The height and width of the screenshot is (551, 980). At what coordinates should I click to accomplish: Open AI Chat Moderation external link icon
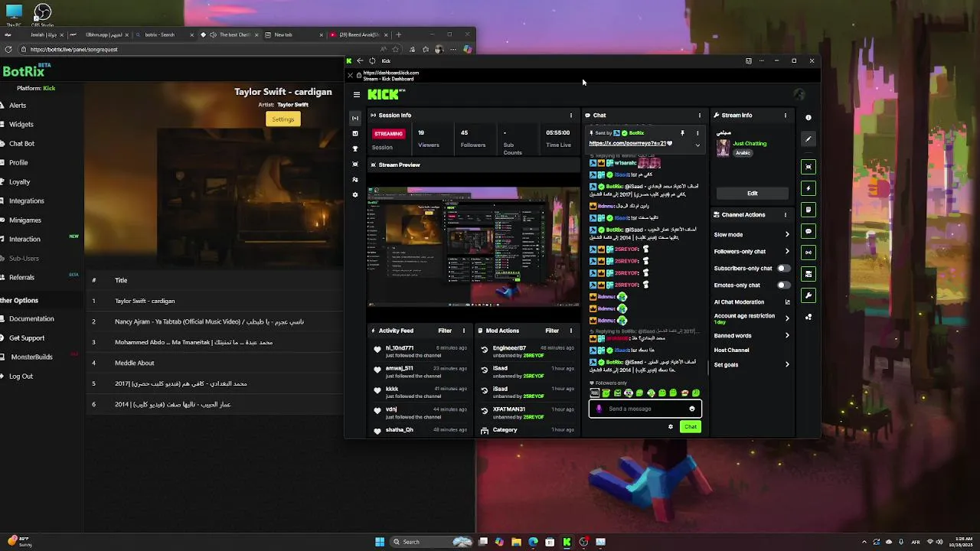click(787, 302)
